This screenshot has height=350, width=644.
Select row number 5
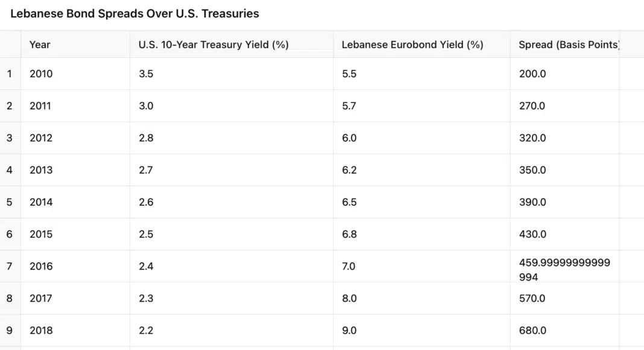(10, 202)
